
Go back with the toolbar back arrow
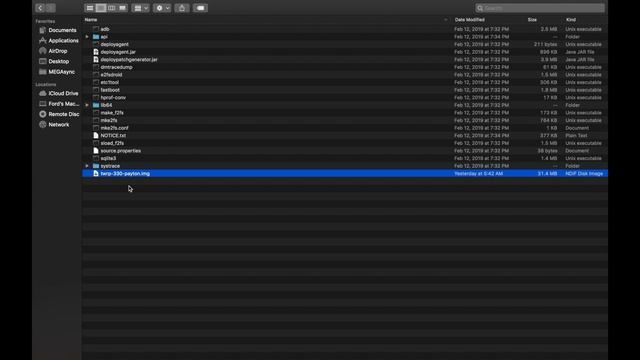(x=40, y=8)
